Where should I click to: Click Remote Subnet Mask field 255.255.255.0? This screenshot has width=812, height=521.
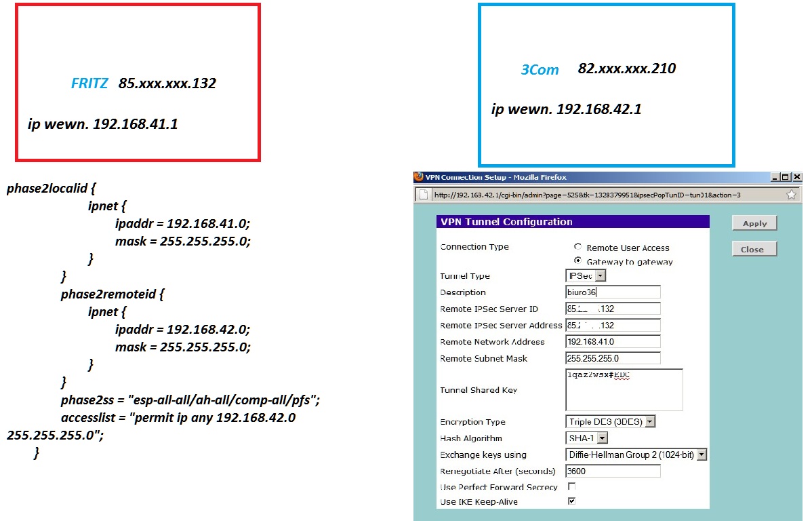(x=613, y=358)
